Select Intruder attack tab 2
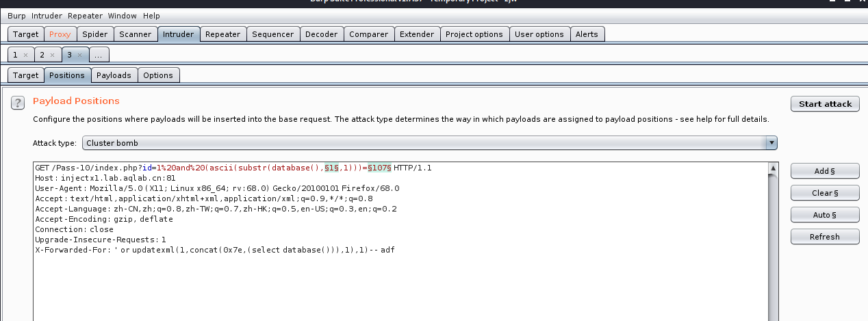 (x=42, y=55)
